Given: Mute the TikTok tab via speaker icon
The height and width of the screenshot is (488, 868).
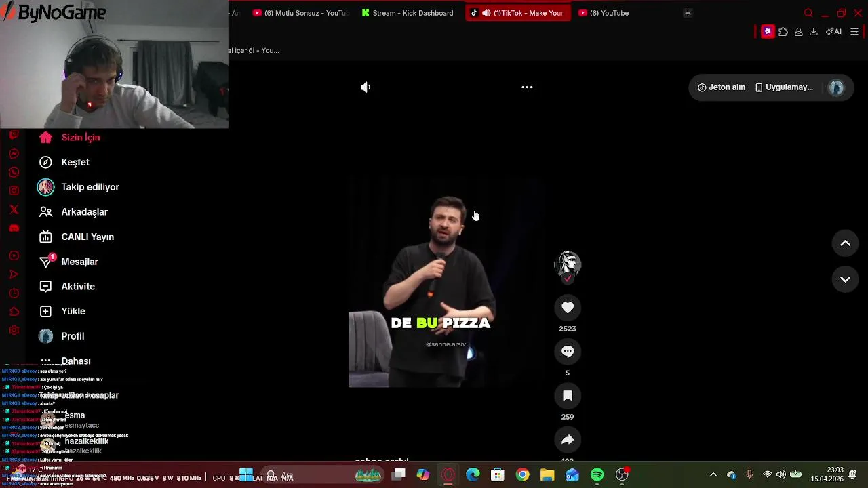Looking at the screenshot, I should (486, 13).
